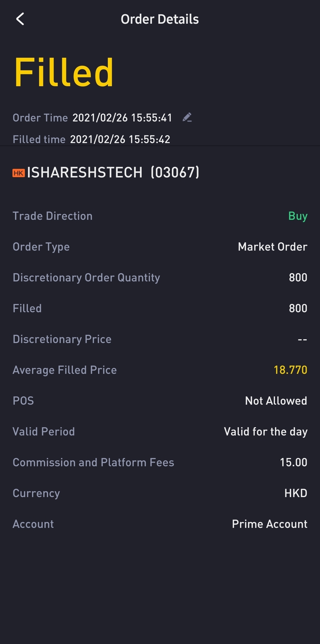Tap the Order Details page title
Image resolution: width=320 pixels, height=644 pixels.
pos(160,19)
